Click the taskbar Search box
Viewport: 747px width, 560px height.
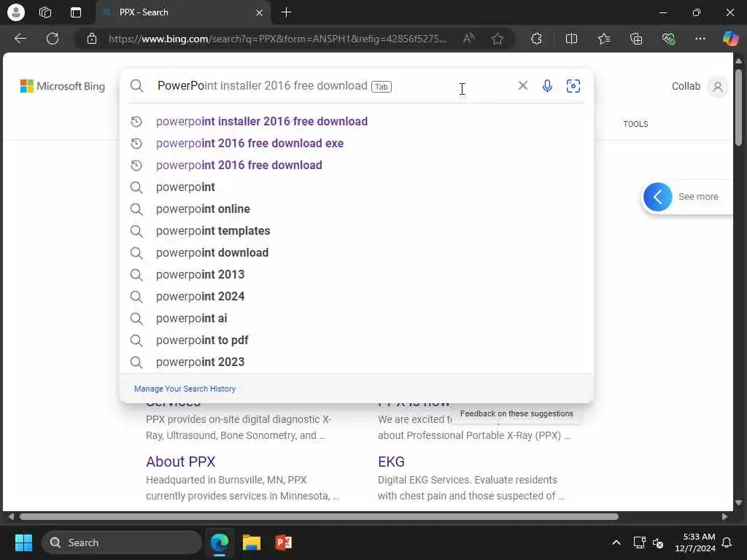click(122, 542)
